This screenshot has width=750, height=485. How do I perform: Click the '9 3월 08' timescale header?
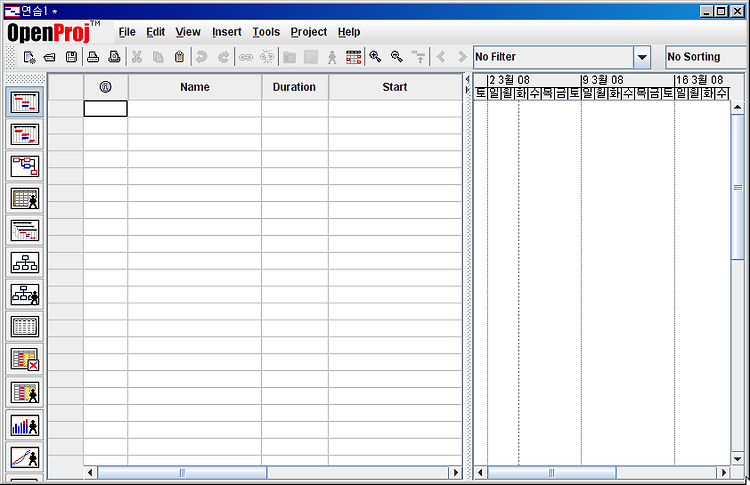pyautogui.click(x=627, y=80)
